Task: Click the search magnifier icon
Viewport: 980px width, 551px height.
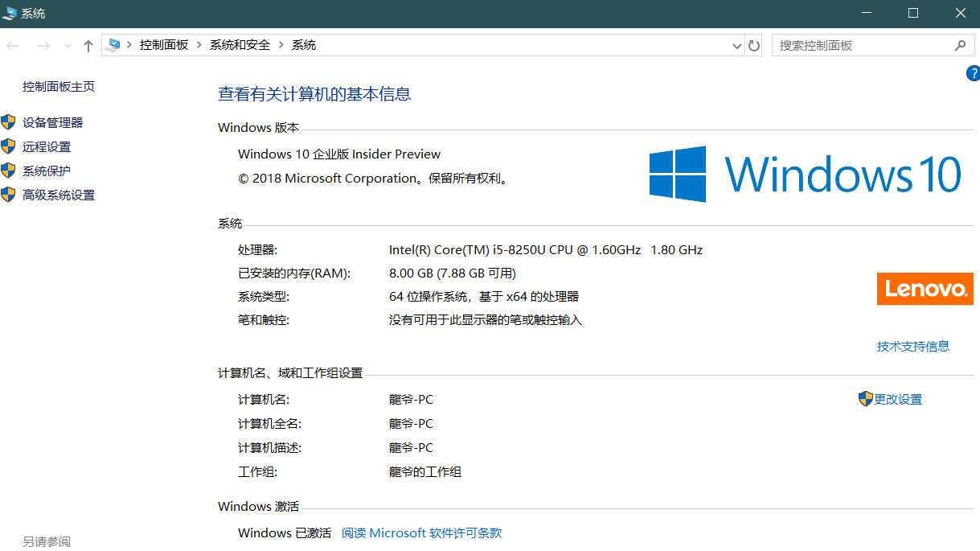Action: (960, 46)
